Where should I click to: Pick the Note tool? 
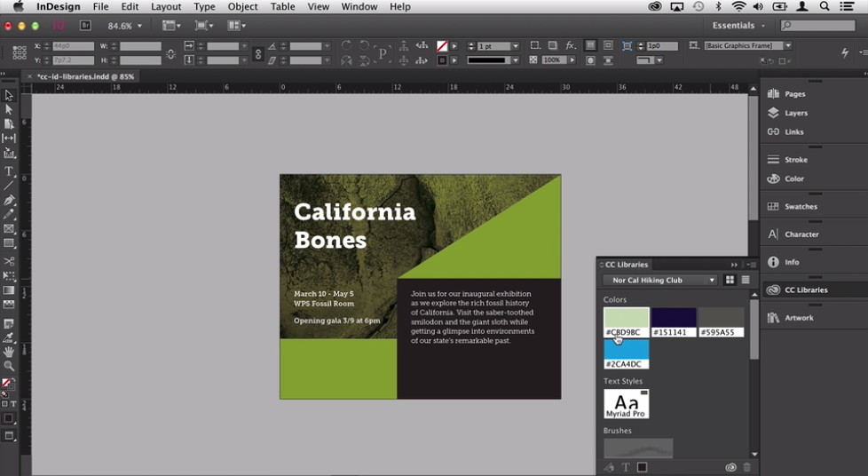(9, 323)
